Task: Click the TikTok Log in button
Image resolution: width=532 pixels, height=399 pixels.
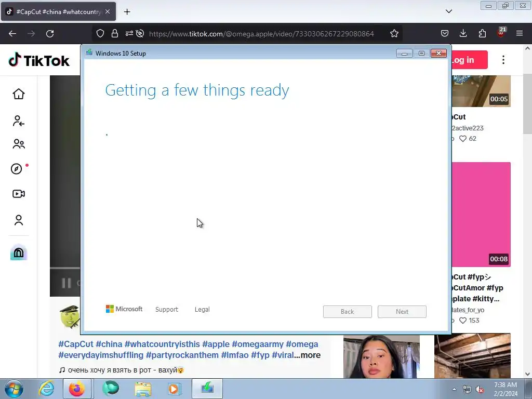Action: [470, 60]
